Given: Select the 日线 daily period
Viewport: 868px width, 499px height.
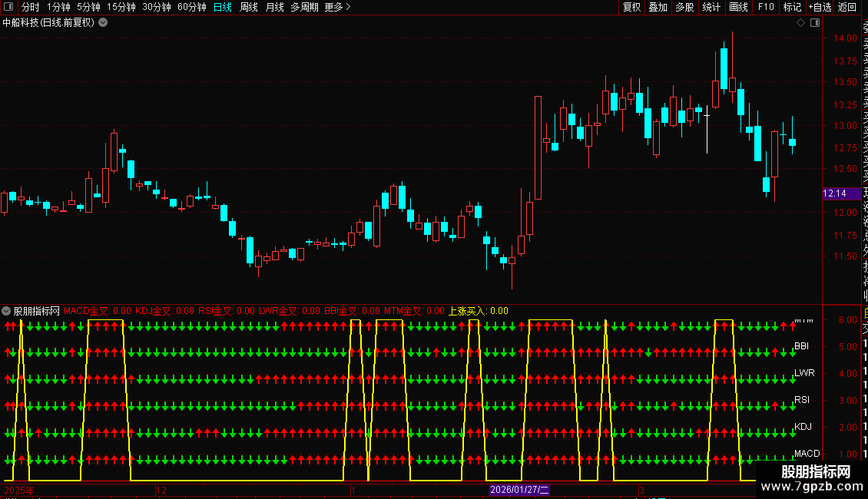Looking at the screenshot, I should [223, 7].
